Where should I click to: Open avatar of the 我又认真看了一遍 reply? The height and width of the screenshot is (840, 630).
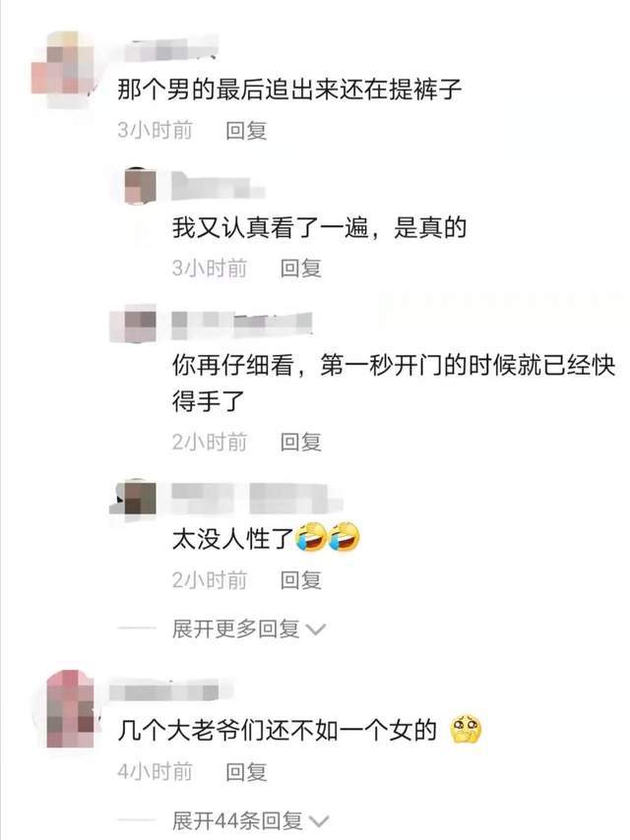coord(141,186)
